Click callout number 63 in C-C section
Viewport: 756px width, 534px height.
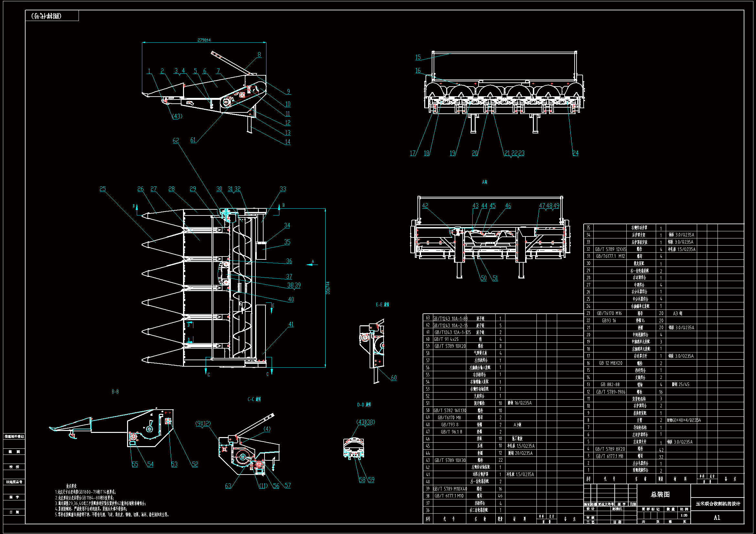tap(228, 486)
